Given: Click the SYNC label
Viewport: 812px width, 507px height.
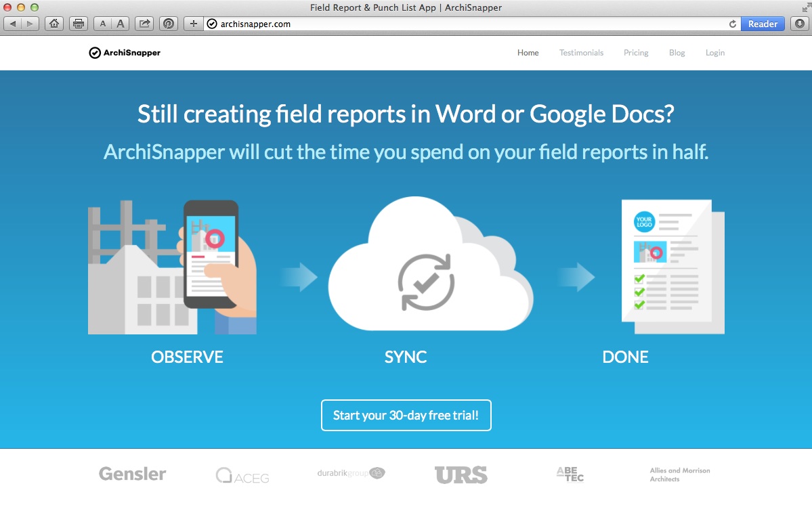Looking at the screenshot, I should 406,357.
